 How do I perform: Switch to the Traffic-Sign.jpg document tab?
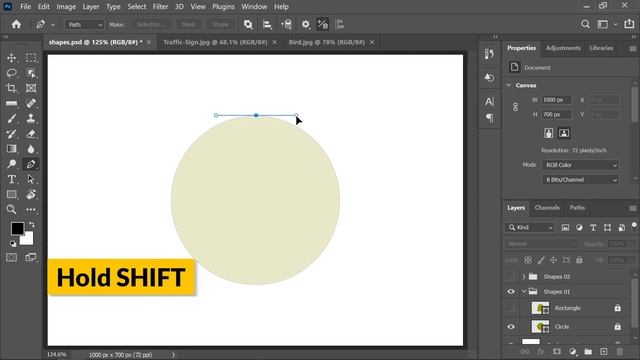coord(215,42)
